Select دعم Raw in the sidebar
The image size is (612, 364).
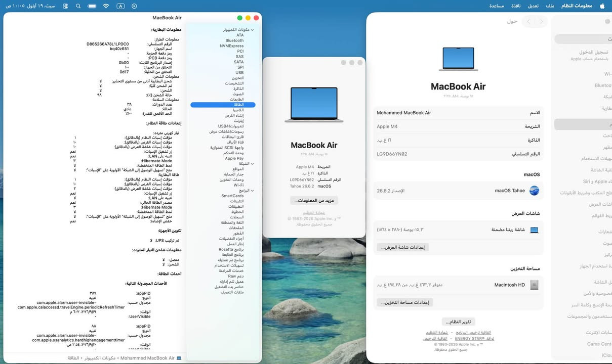click(x=236, y=277)
